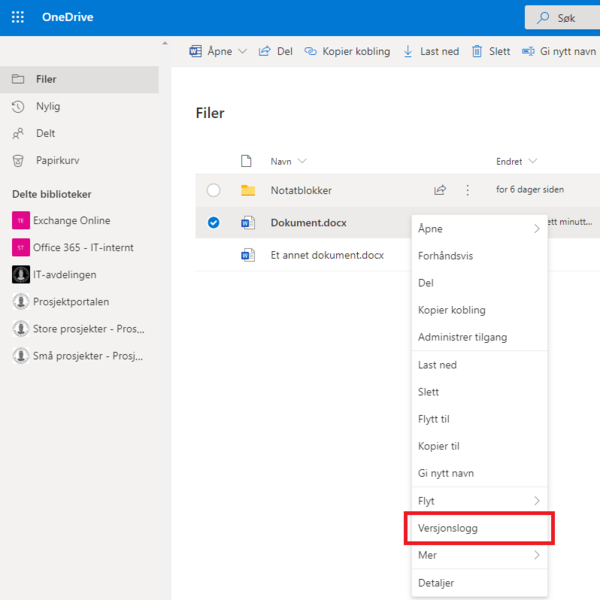Open the Dokument.docx file name
The height and width of the screenshot is (600, 600).
[x=308, y=223]
